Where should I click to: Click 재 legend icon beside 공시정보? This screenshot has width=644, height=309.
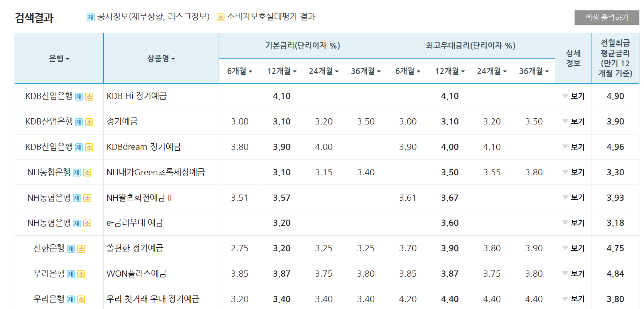[x=91, y=17]
